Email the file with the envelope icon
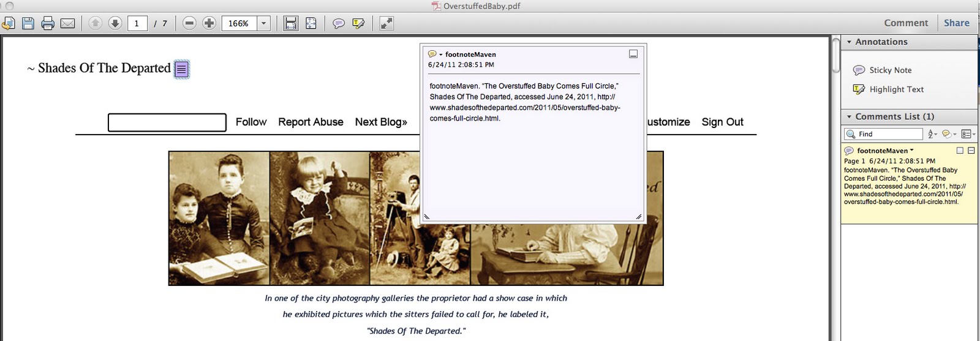The height and width of the screenshot is (341, 980). click(67, 23)
